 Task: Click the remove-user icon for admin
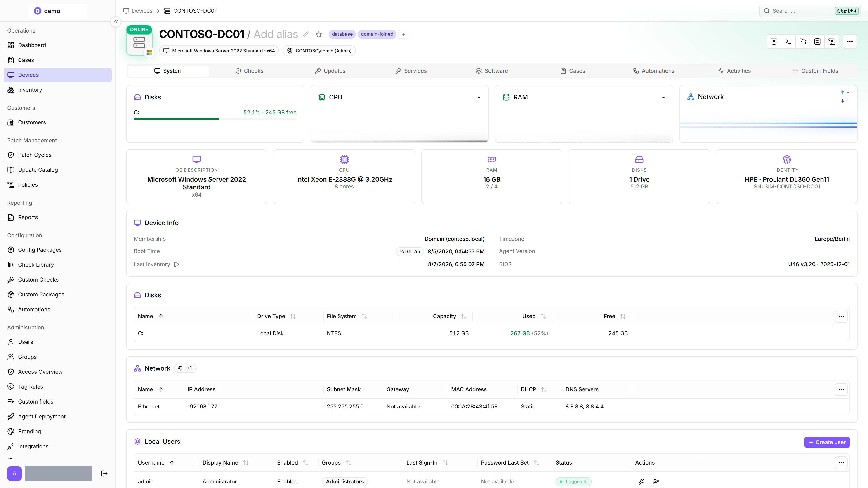tap(656, 482)
